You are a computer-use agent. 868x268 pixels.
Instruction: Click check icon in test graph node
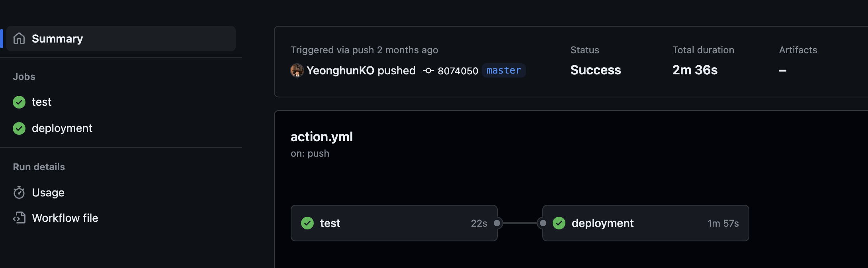pos(307,223)
